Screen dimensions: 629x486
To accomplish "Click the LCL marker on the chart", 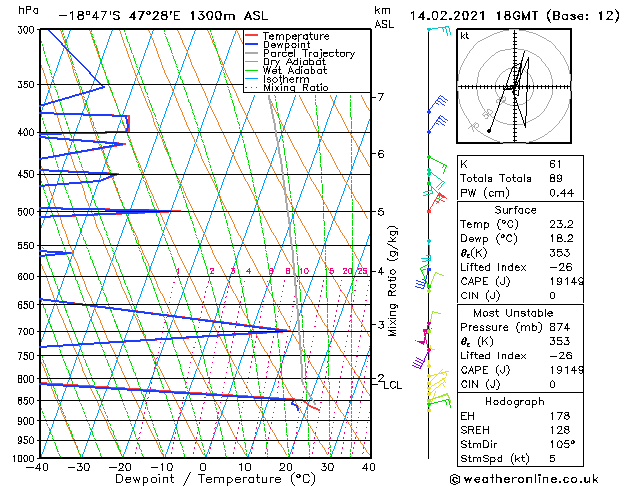I will [392, 385].
